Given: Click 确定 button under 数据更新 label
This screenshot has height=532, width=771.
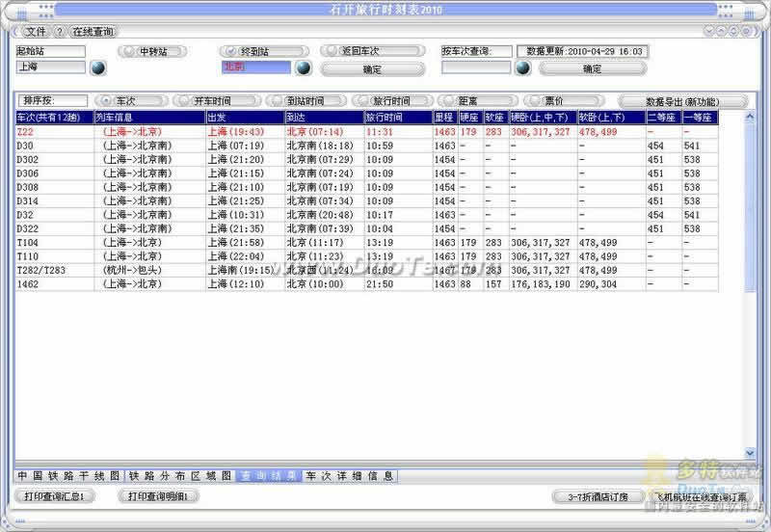Looking at the screenshot, I should pyautogui.click(x=593, y=68).
